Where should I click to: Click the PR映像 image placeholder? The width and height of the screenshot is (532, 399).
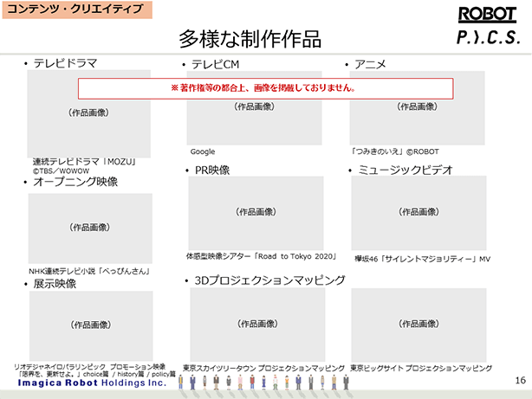(256, 213)
